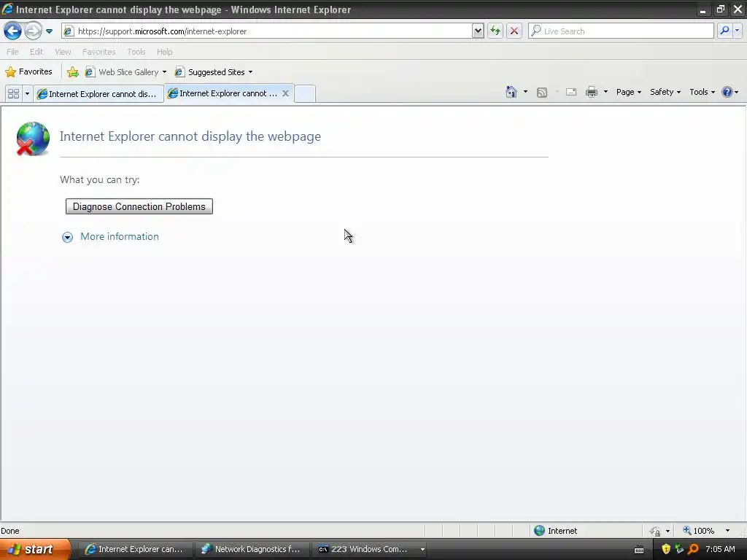Viewport: 747px width, 560px height.
Task: Click the Refresh page icon
Action: pos(495,31)
